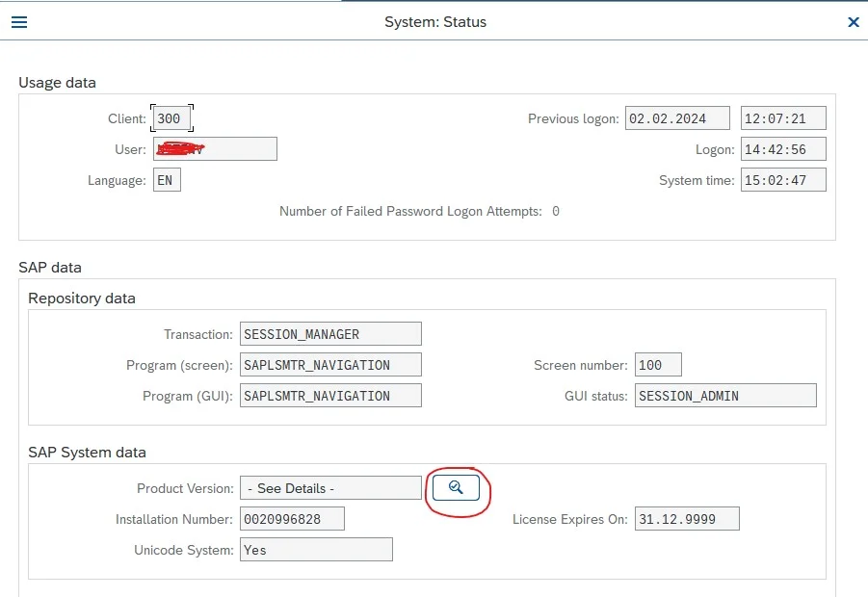Click License Expires On field 31.12.9999
The width and height of the screenshot is (868, 597).
coord(687,518)
